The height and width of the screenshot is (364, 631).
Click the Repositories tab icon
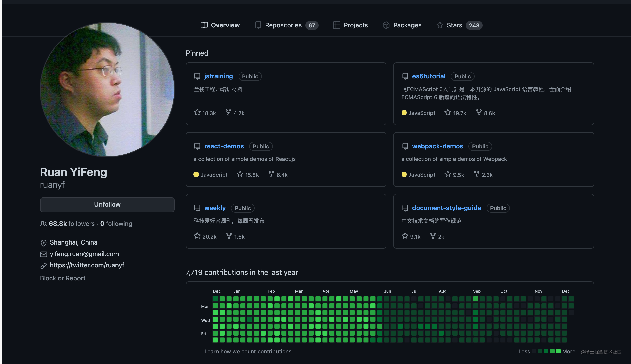click(258, 25)
